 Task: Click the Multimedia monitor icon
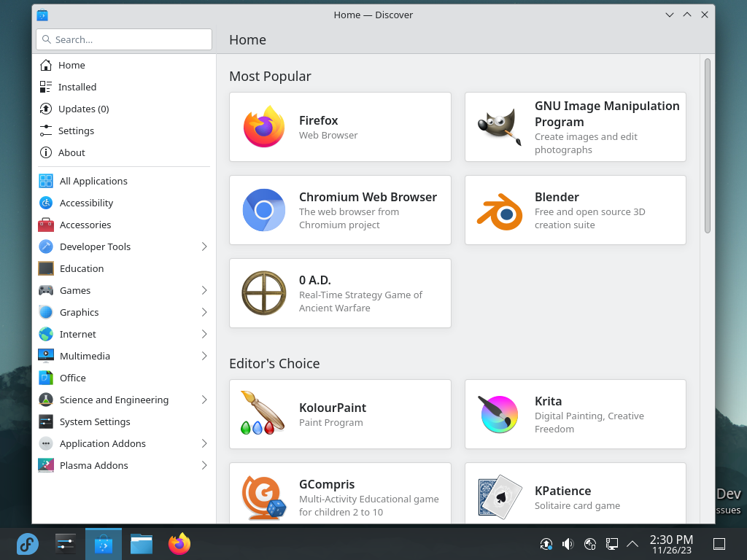[46, 356]
